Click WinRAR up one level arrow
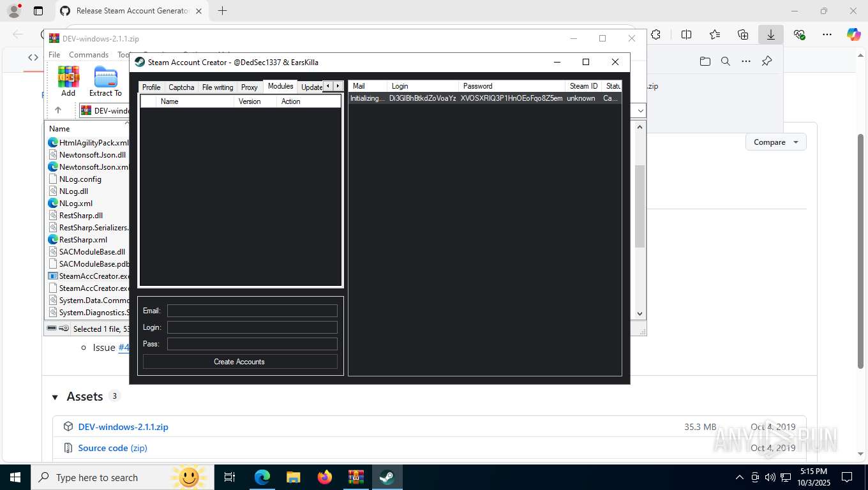 [x=58, y=110]
